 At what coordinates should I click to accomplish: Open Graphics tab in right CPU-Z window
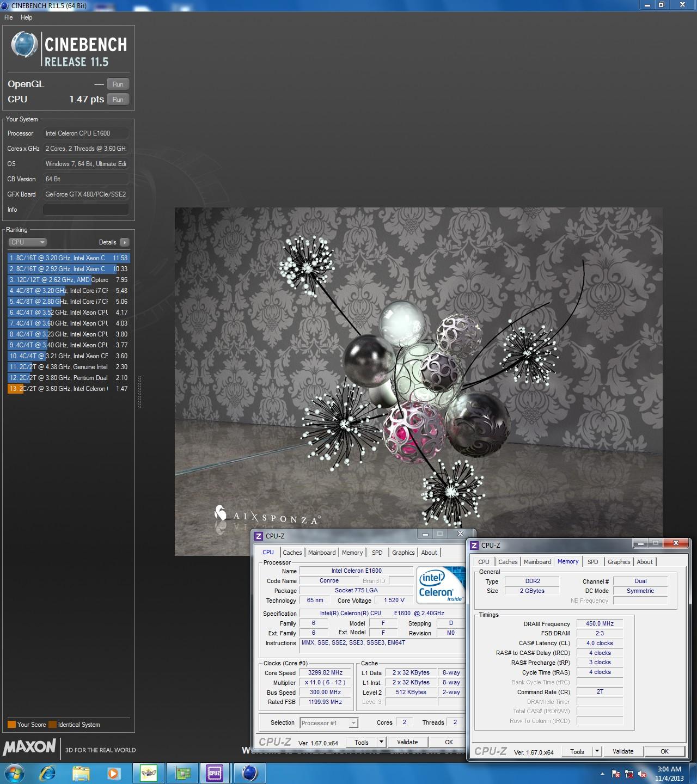619,562
